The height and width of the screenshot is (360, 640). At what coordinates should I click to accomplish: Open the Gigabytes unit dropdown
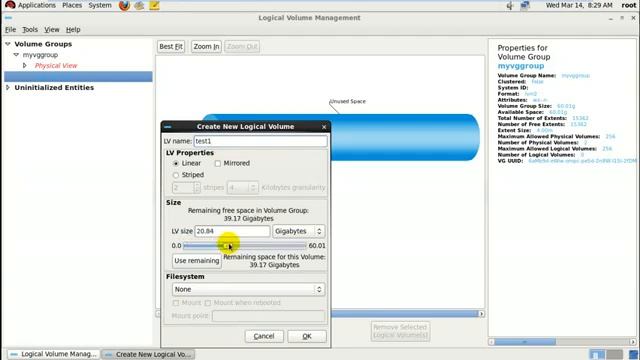(299, 231)
